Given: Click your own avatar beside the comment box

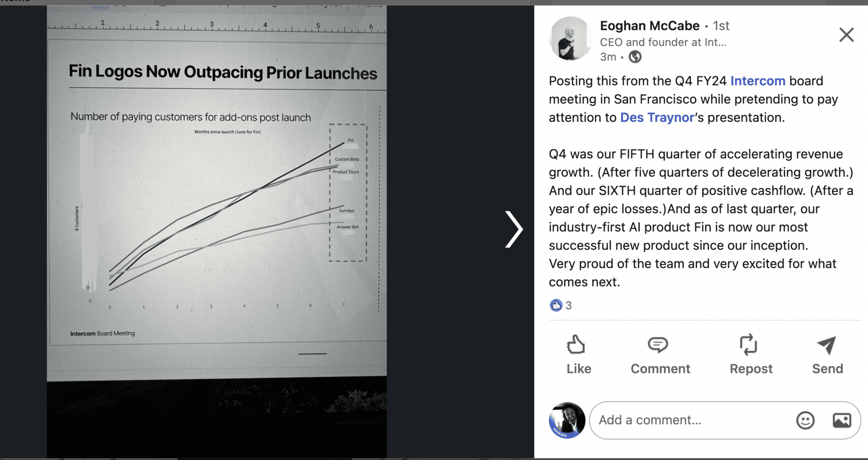Looking at the screenshot, I should (x=567, y=420).
